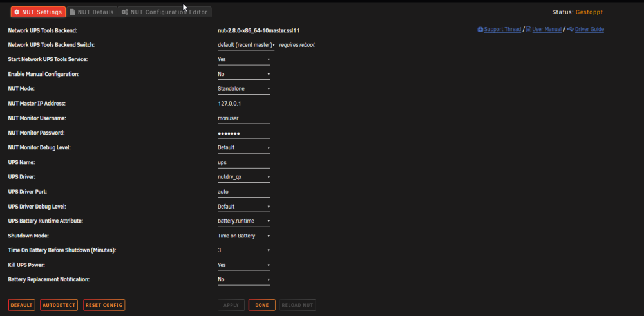Click the NUT Monitor Username field
644x316 pixels.
243,118
